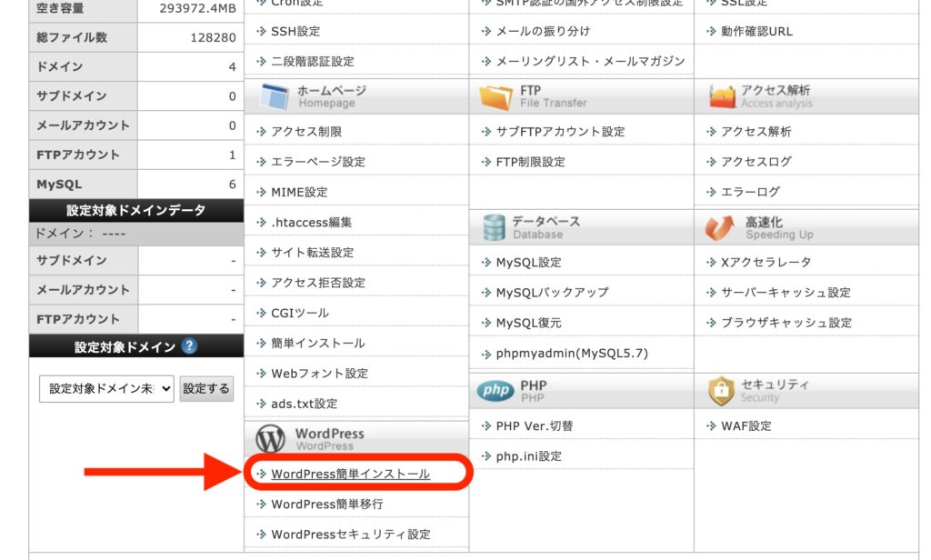Open アクセス拒否設定 link

pos(318,283)
